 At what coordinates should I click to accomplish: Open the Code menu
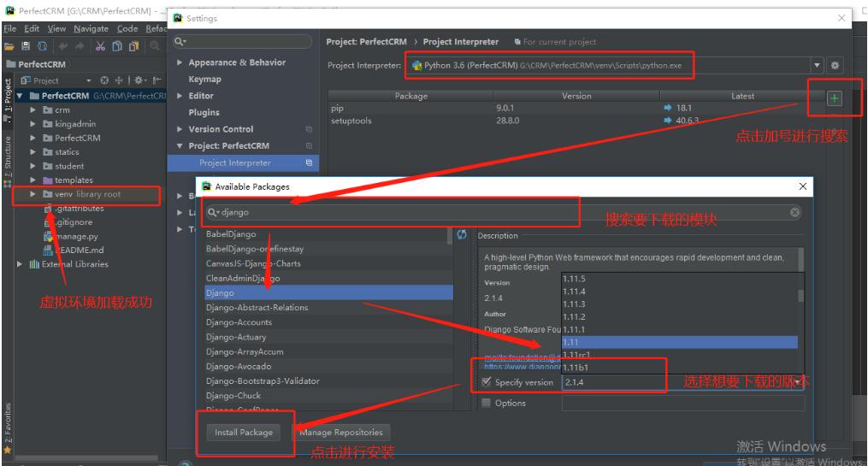click(127, 28)
